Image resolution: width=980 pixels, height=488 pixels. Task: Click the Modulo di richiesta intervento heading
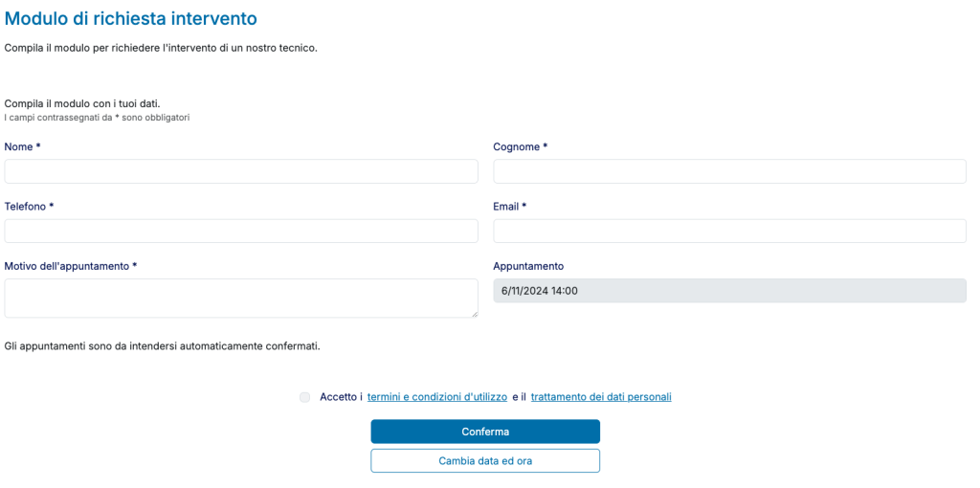tap(131, 18)
